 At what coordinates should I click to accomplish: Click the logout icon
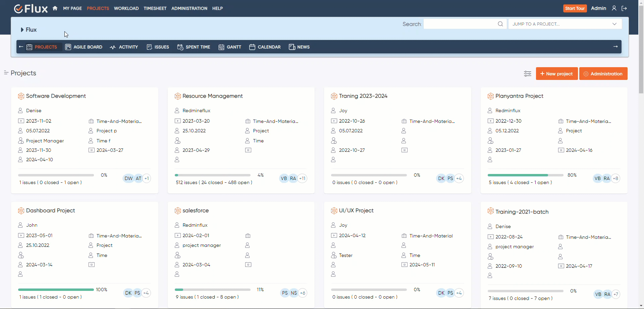(624, 8)
